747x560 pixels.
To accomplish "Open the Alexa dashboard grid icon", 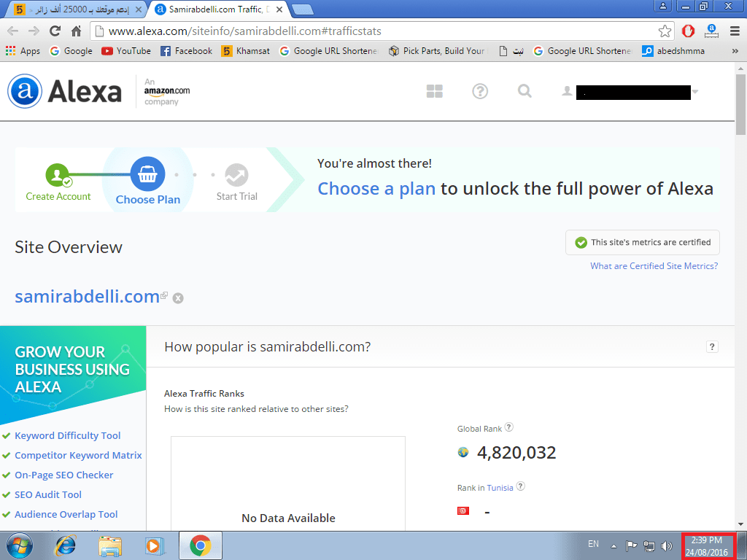I will click(x=435, y=91).
